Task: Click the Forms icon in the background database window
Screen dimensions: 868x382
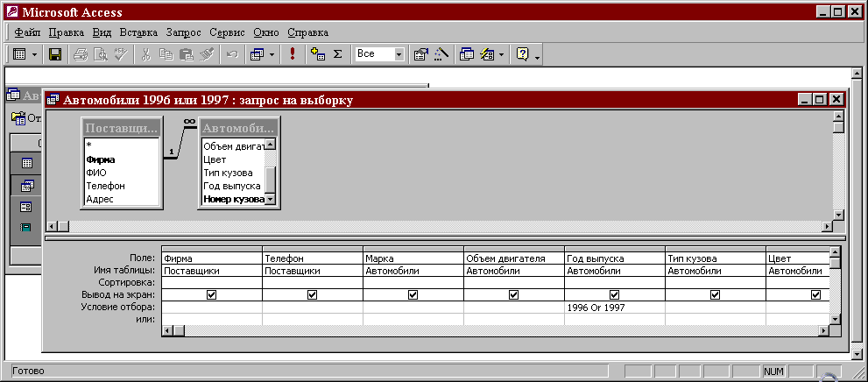Action: coord(26,207)
